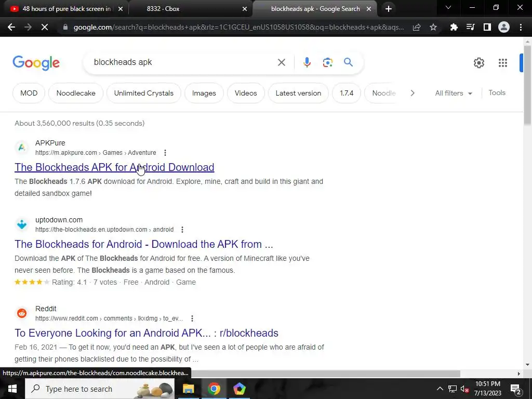Toggle the browser side panel icon
This screenshot has height=399, width=532.
(x=487, y=27)
